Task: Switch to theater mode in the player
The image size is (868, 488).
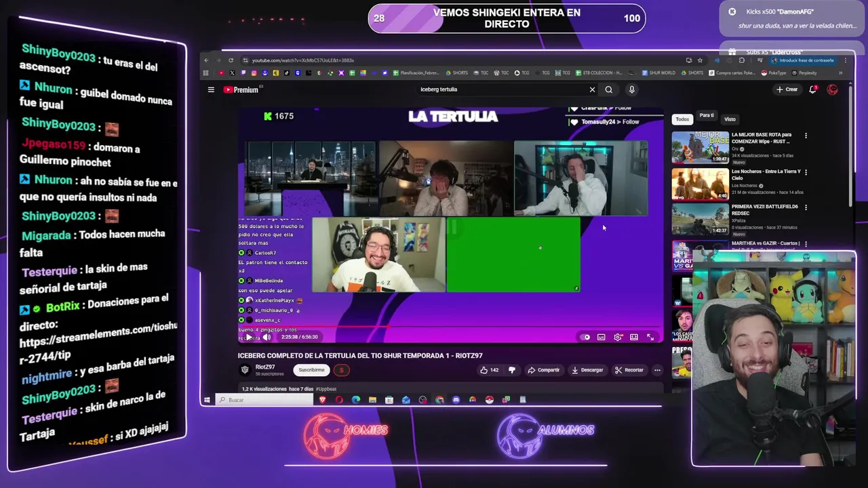Action: click(x=634, y=337)
